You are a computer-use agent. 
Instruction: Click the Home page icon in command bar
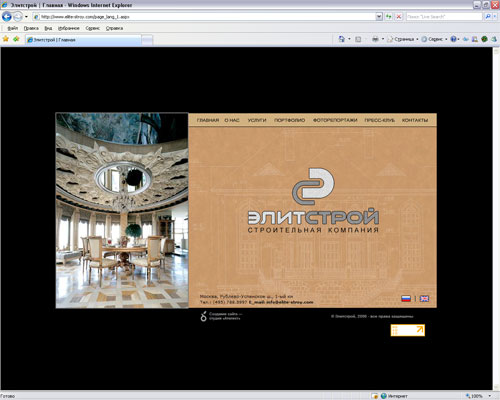point(342,39)
